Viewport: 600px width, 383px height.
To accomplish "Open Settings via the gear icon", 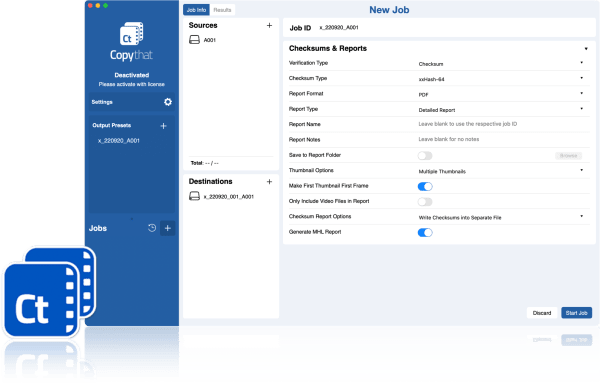I will pos(168,102).
